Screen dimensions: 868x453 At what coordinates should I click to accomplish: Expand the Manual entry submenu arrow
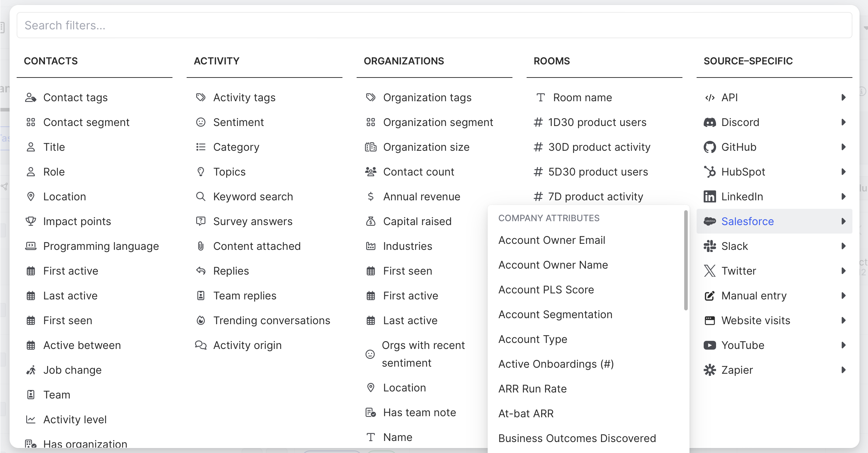[x=844, y=296]
